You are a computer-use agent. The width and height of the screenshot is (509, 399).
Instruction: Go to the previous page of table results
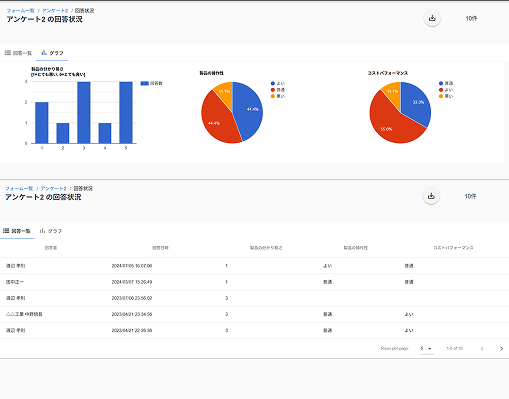[482, 349]
